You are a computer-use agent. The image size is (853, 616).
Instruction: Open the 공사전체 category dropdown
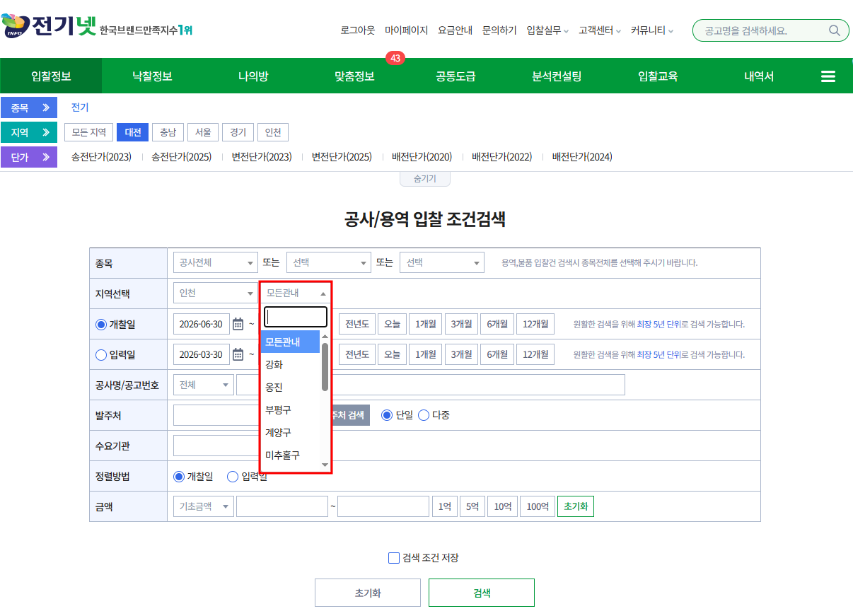click(x=216, y=262)
